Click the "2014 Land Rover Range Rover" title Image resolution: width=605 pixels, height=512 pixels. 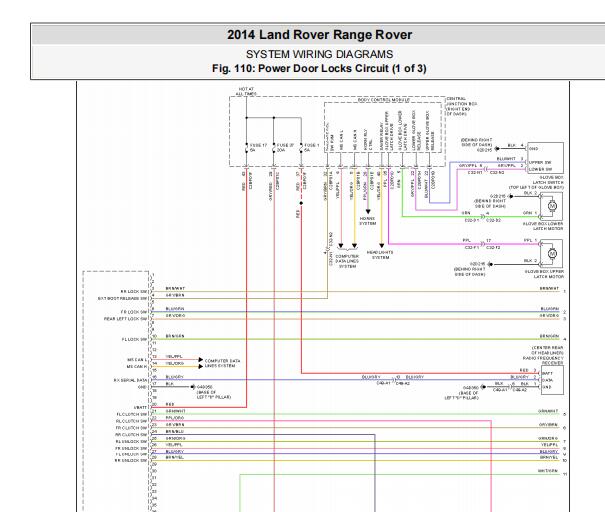point(319,35)
